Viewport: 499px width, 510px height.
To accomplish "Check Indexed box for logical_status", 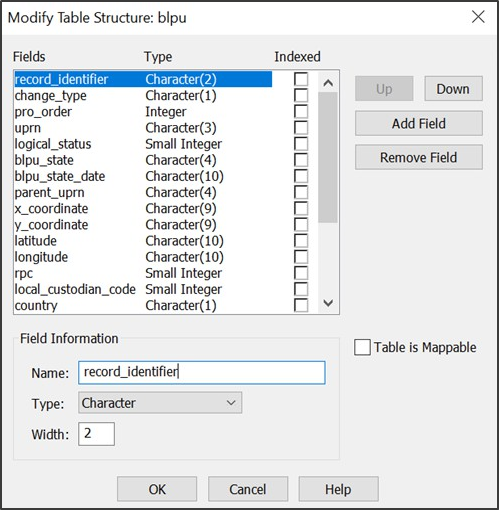I will click(x=301, y=144).
